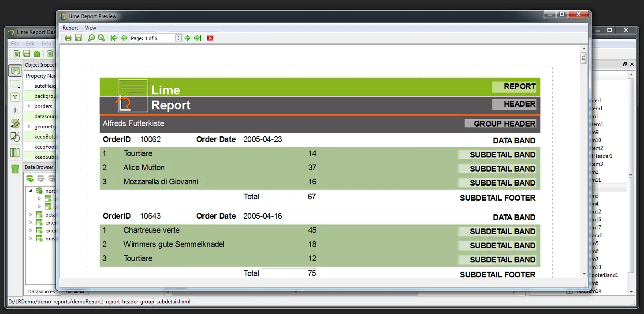This screenshot has width=644, height=314.
Task: Expand the borders property row
Action: (x=30, y=106)
